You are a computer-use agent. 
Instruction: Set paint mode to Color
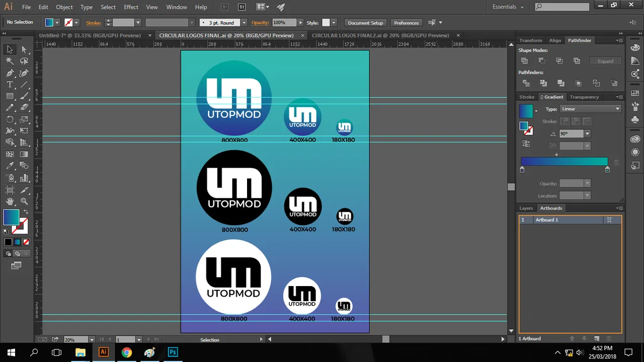[x=8, y=242]
